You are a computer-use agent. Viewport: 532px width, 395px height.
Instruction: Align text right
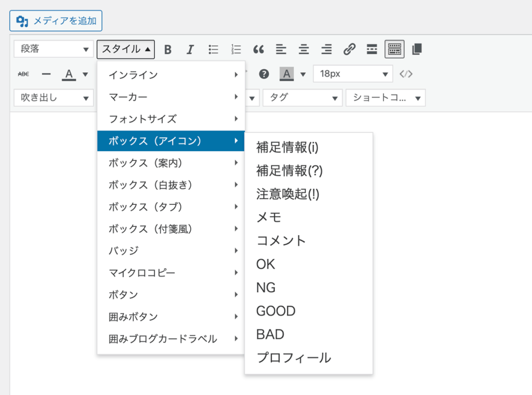[x=326, y=49]
